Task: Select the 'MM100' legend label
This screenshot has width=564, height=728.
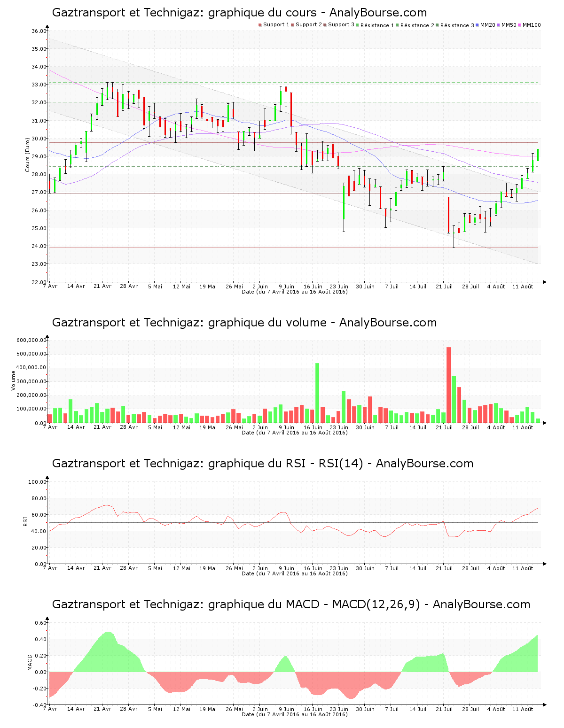Action: tap(532, 25)
